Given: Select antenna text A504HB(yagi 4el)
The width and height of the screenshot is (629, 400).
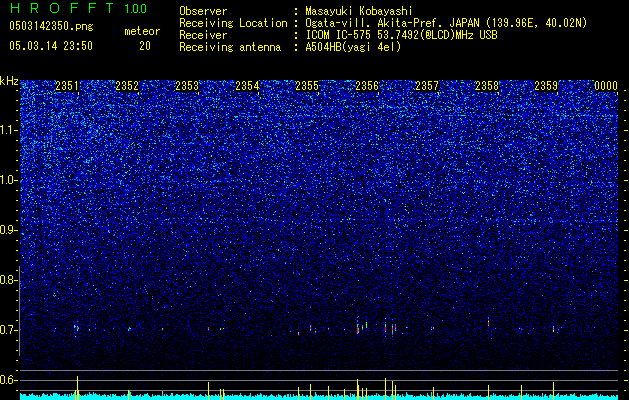Looking at the screenshot, I should 353,47.
